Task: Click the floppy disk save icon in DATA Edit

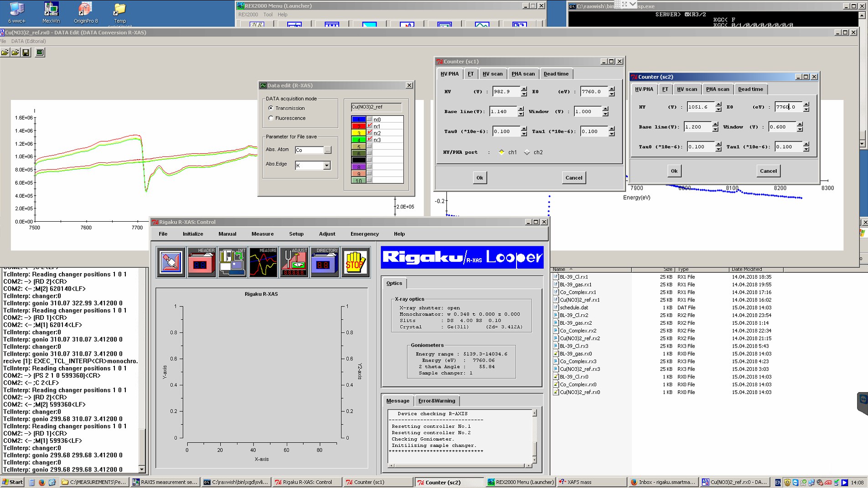Action: [26, 52]
